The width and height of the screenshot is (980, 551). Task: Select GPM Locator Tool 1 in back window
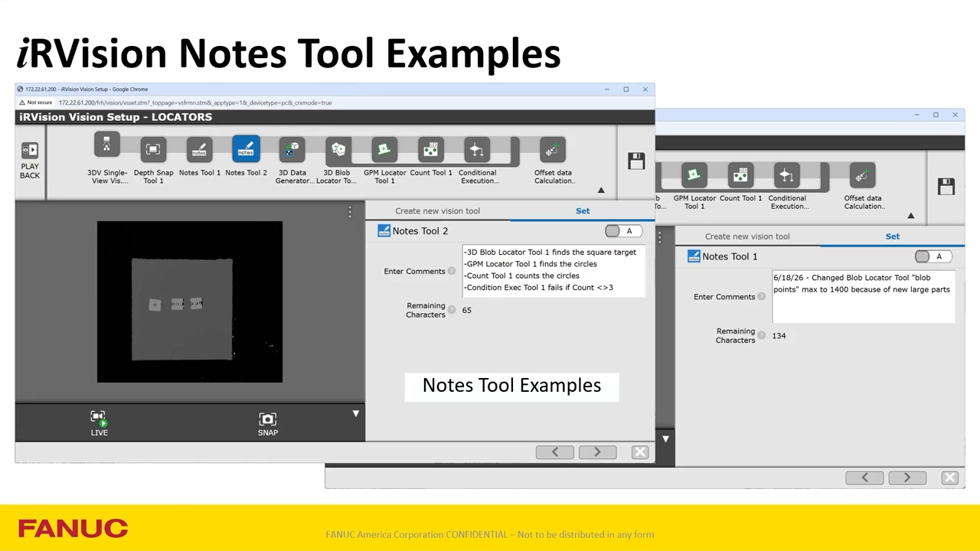click(694, 175)
